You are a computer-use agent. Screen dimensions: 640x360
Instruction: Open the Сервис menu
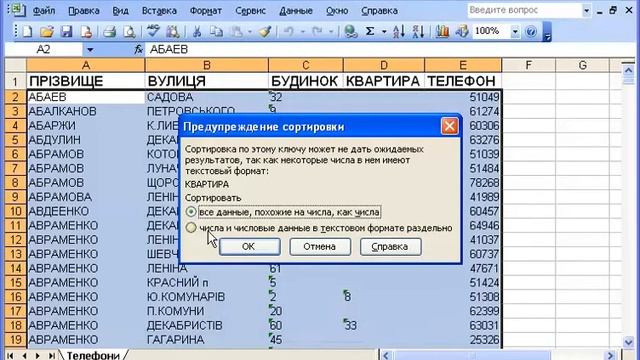pos(250,11)
